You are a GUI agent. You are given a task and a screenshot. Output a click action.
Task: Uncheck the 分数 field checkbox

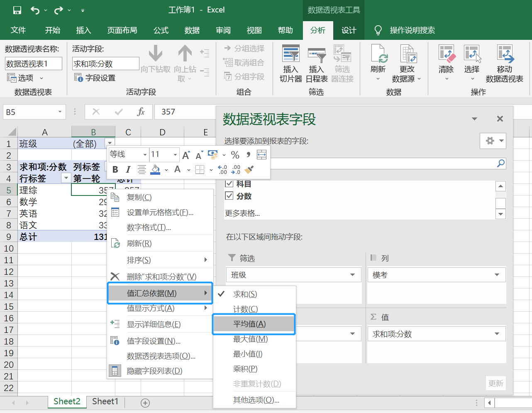point(229,196)
